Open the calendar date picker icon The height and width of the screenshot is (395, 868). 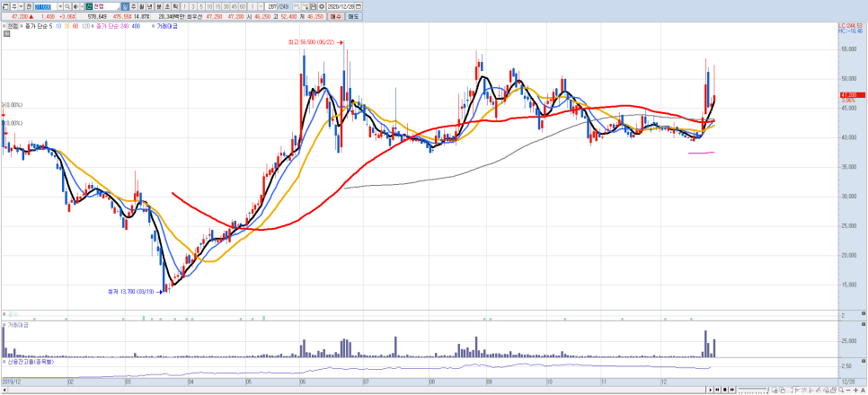point(359,6)
